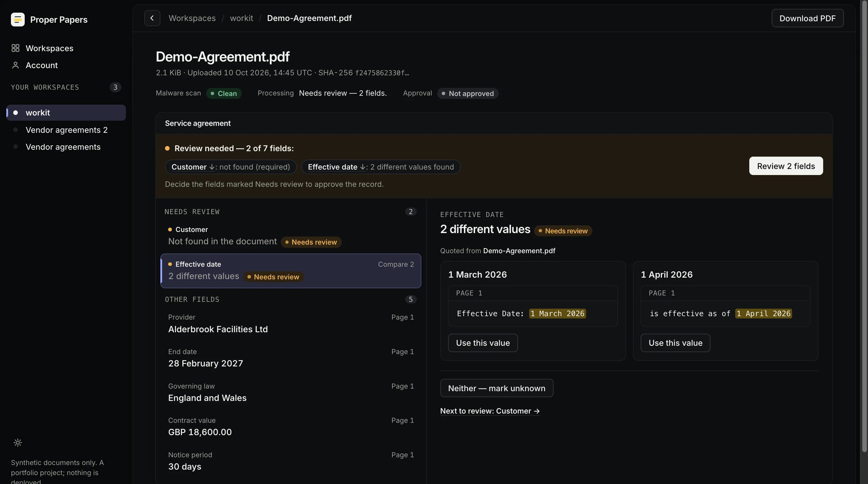Select Vendor agreements 2 workspace
Screen dimensions: 868x484
(x=66, y=130)
